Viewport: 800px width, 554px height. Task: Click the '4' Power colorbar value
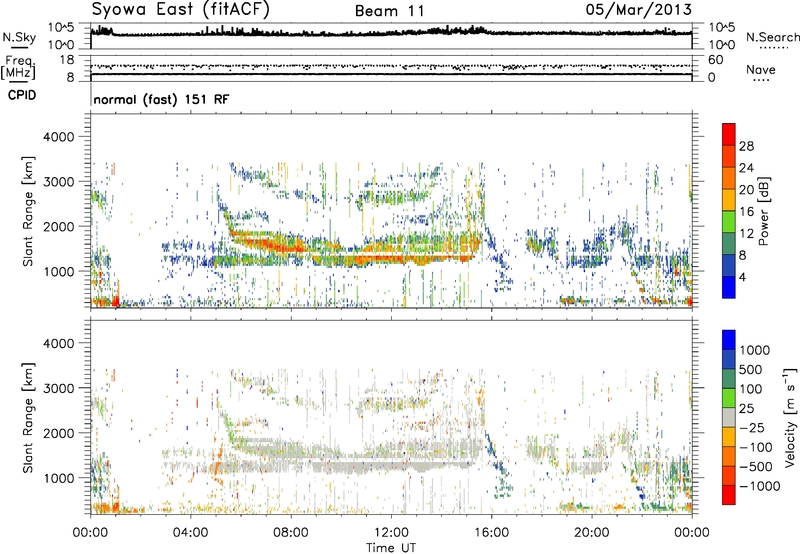[x=742, y=277]
